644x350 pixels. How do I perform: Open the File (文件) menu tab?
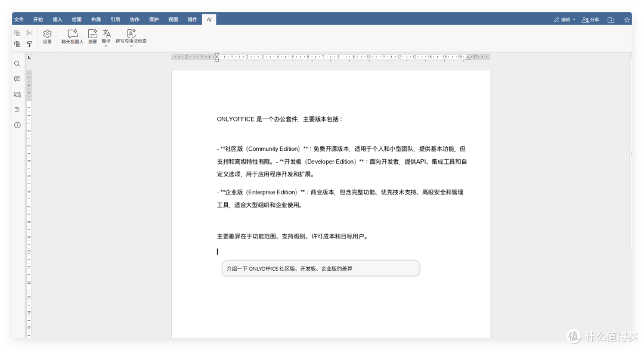coord(19,19)
